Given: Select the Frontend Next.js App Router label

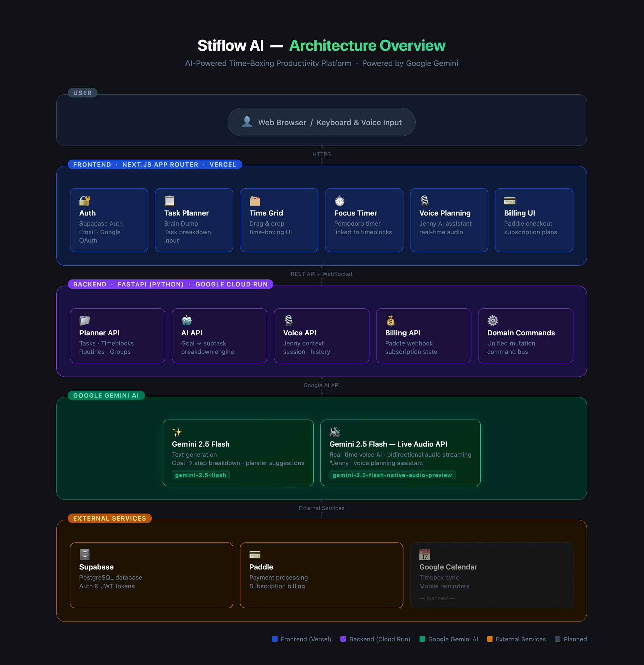Looking at the screenshot, I should click(155, 165).
